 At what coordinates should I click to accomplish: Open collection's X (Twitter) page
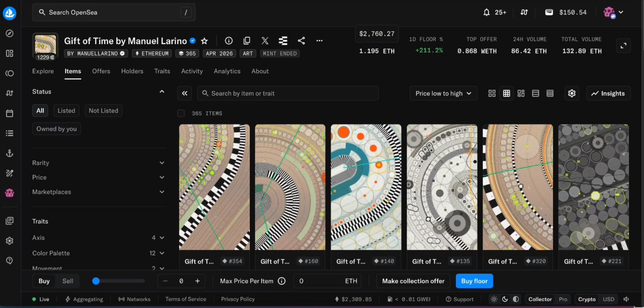coord(265,41)
